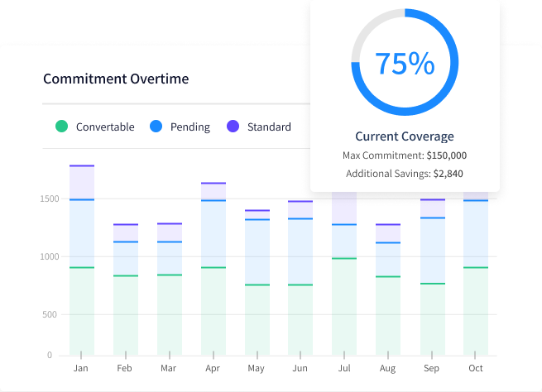
Task: Click the 1500 y-axis label
Action: (x=50, y=198)
